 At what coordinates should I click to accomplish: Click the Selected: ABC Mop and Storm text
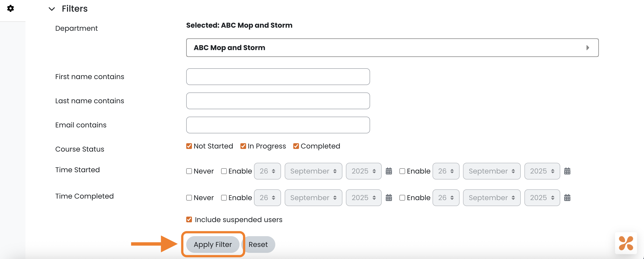[x=239, y=25]
